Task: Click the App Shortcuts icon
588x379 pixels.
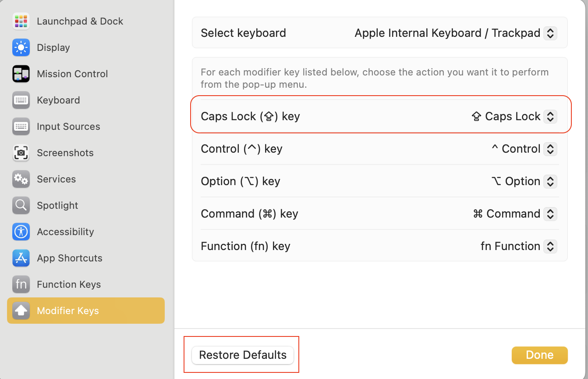Action: pos(21,258)
